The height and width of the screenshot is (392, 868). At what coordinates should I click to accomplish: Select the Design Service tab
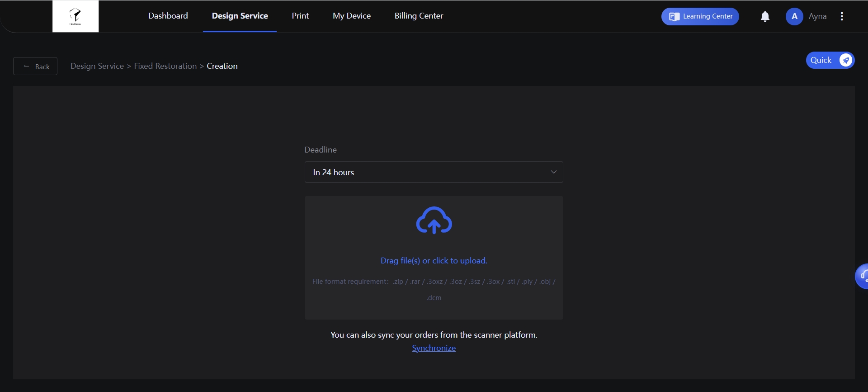240,16
